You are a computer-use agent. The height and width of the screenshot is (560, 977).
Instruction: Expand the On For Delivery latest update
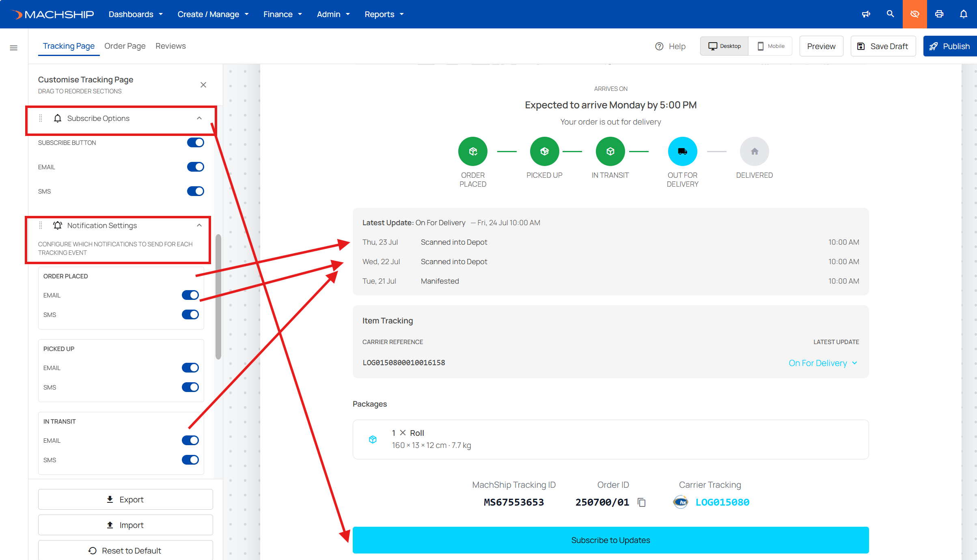(x=823, y=363)
